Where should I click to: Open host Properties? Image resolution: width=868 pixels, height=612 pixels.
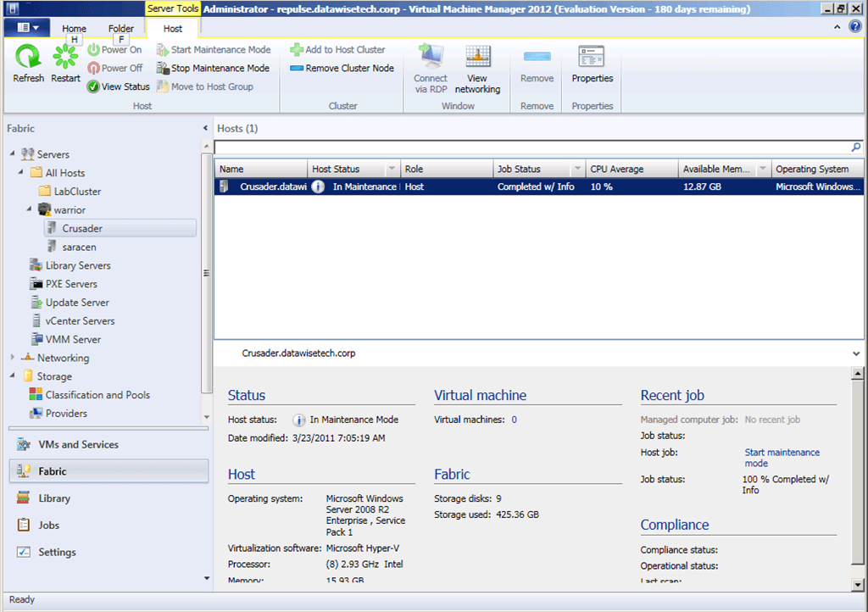coord(592,64)
